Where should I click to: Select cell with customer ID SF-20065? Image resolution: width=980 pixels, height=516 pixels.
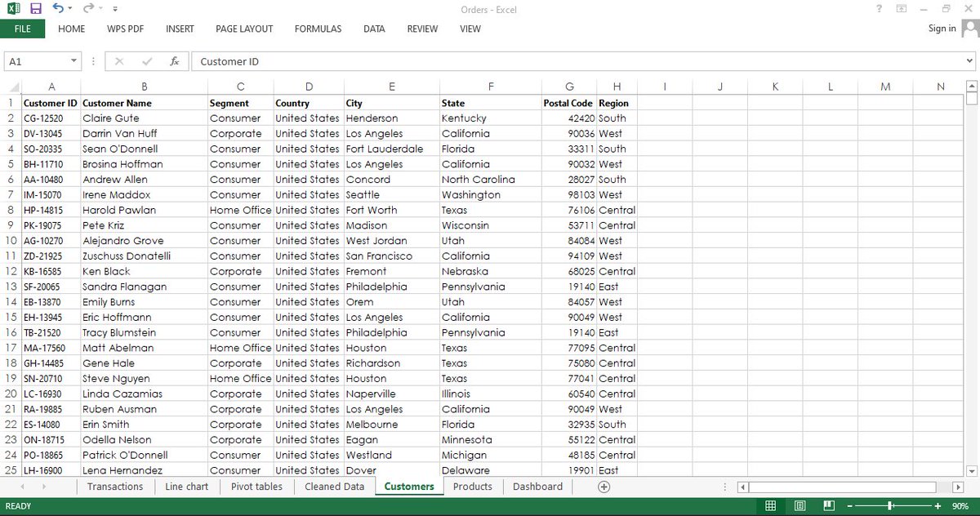[51, 287]
